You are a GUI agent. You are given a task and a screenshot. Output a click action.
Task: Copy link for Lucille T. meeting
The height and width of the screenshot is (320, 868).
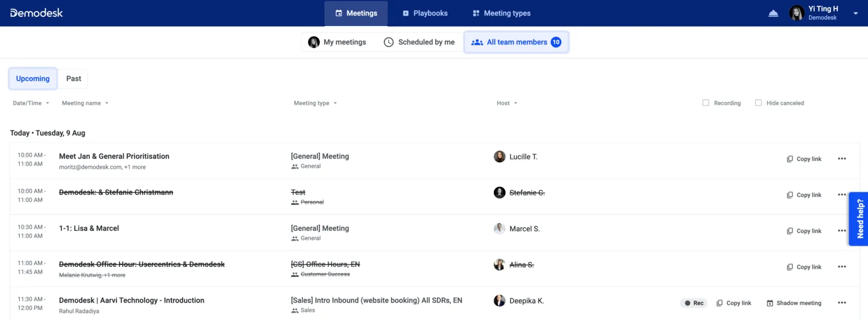(x=804, y=159)
